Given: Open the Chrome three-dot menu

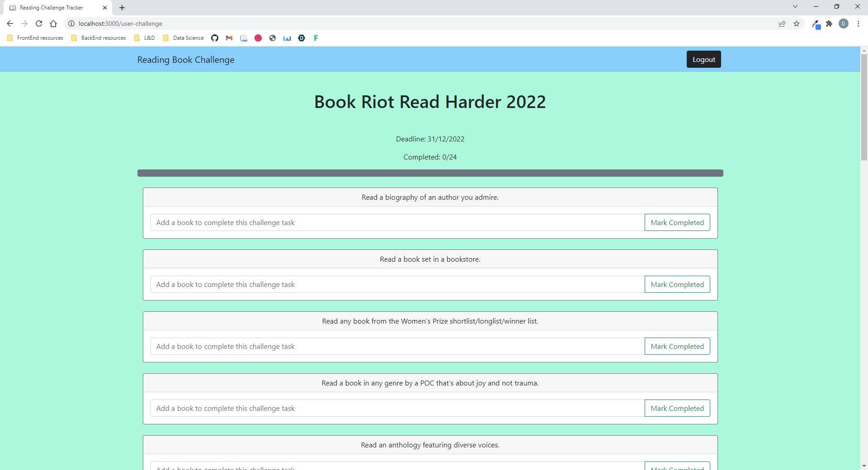Looking at the screenshot, I should (858, 23).
